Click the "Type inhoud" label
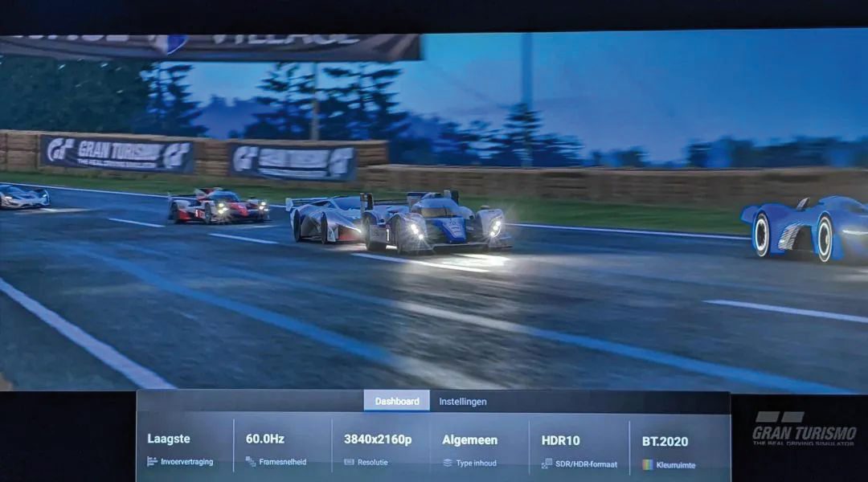This screenshot has height=482, width=868. (476, 464)
